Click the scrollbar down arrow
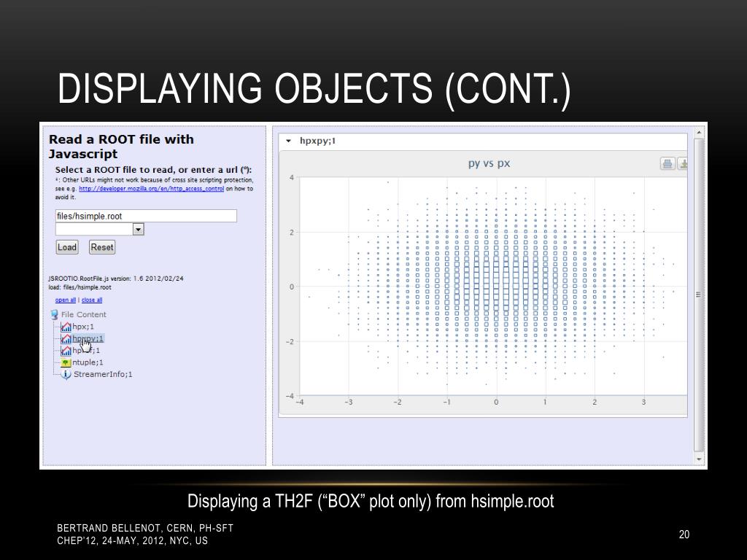Screen dimensions: 747x560 tap(699, 459)
